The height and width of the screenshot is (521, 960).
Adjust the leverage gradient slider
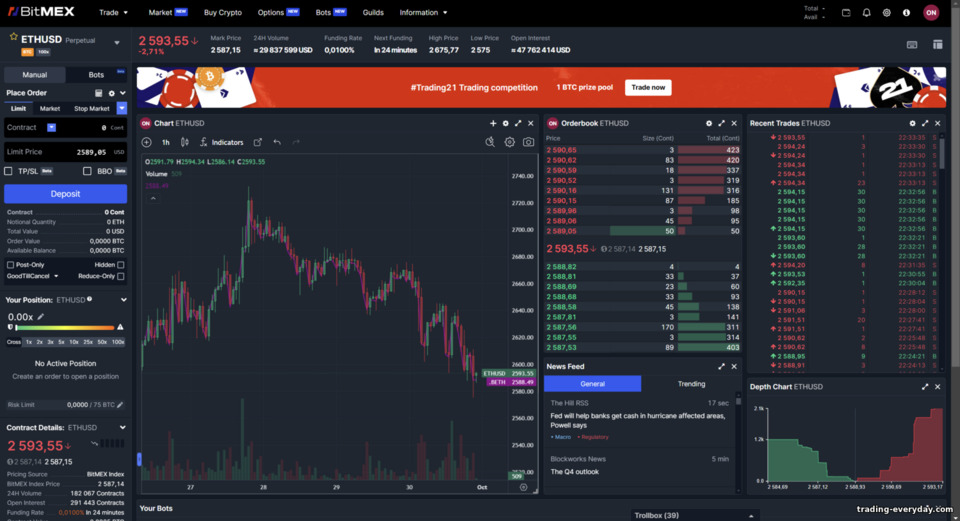click(65, 328)
